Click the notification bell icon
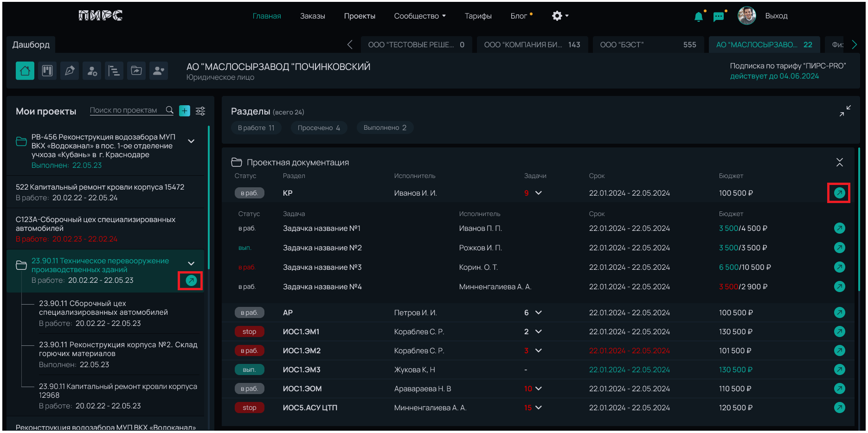 coord(698,17)
